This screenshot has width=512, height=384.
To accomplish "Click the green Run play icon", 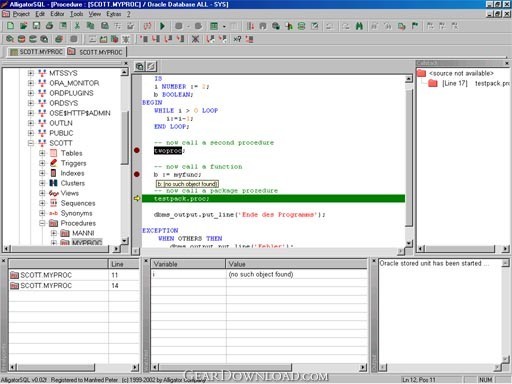I will (x=162, y=26).
